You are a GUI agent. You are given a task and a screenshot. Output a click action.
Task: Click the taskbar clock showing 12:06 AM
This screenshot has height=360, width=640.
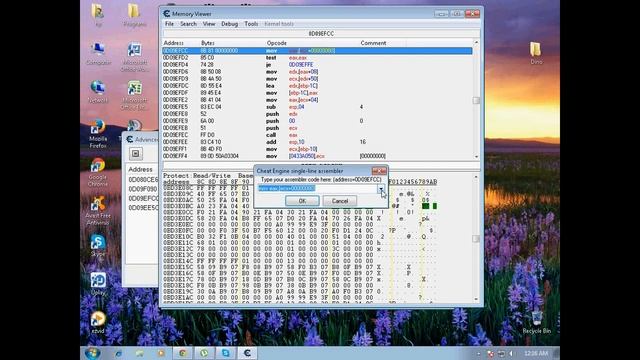[536, 353]
